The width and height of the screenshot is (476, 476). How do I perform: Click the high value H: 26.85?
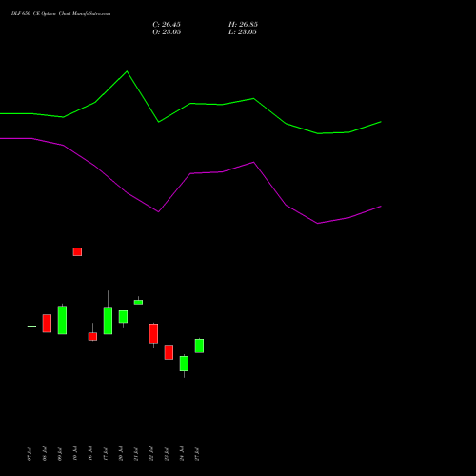pos(243,25)
